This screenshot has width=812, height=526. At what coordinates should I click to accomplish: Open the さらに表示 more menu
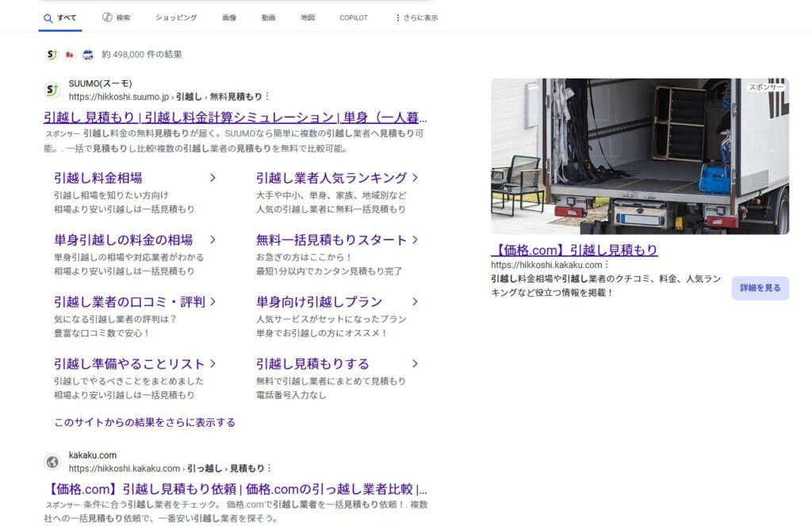tap(416, 17)
